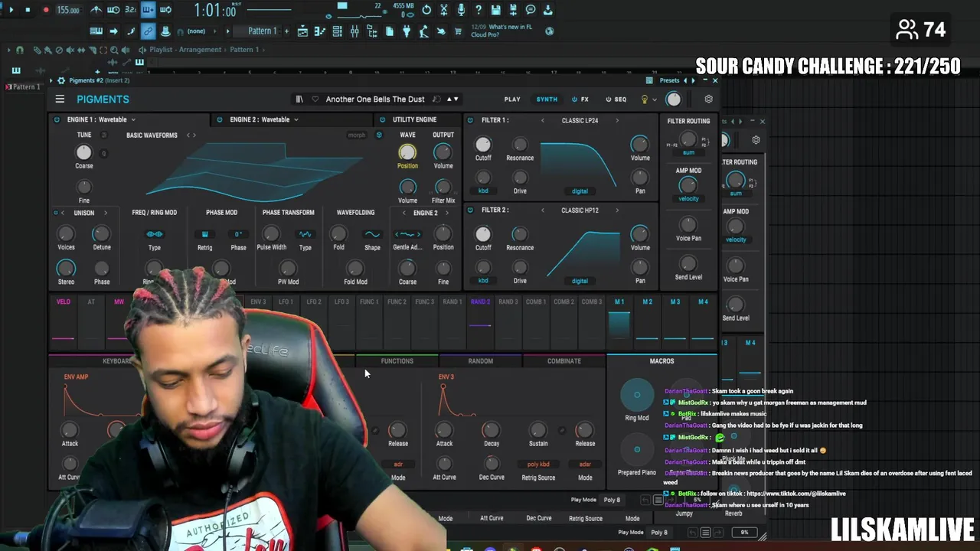
Task: Arm the red record button
Action: tap(45, 10)
